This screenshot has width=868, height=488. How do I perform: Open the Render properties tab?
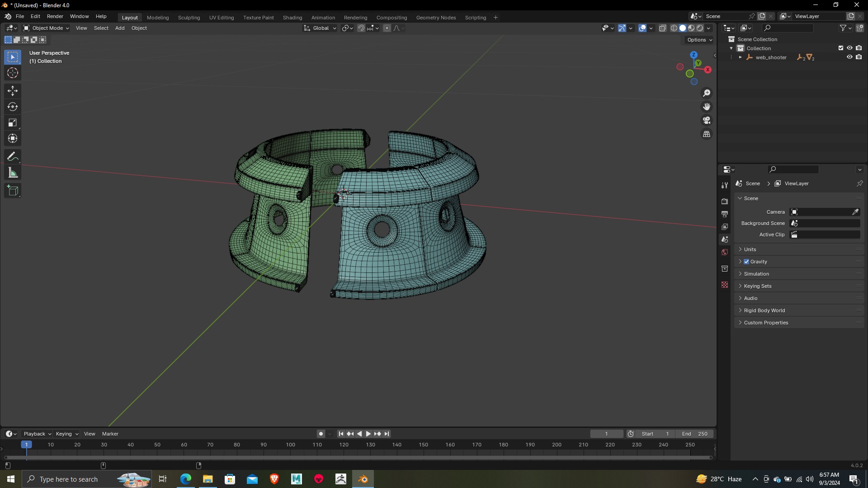click(x=725, y=201)
